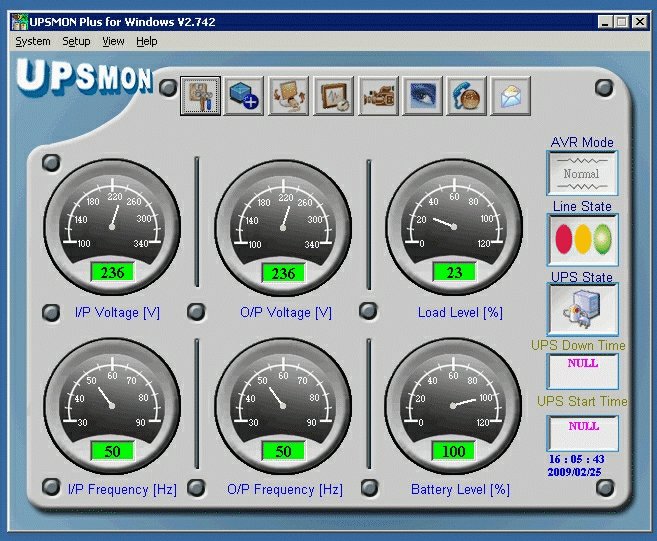
Task: Click the open envelope mail icon
Action: (510, 96)
